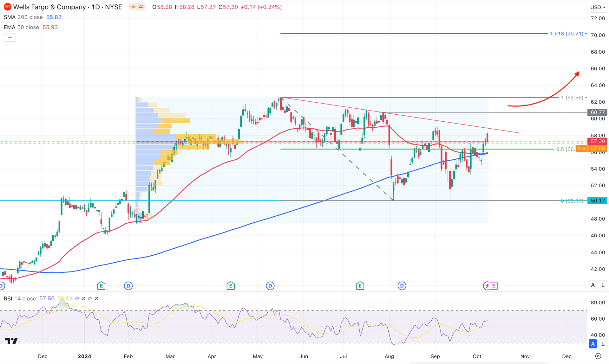Click the 2024 label on time axis
Image resolution: width=609 pixels, height=364 pixels.
84,356
